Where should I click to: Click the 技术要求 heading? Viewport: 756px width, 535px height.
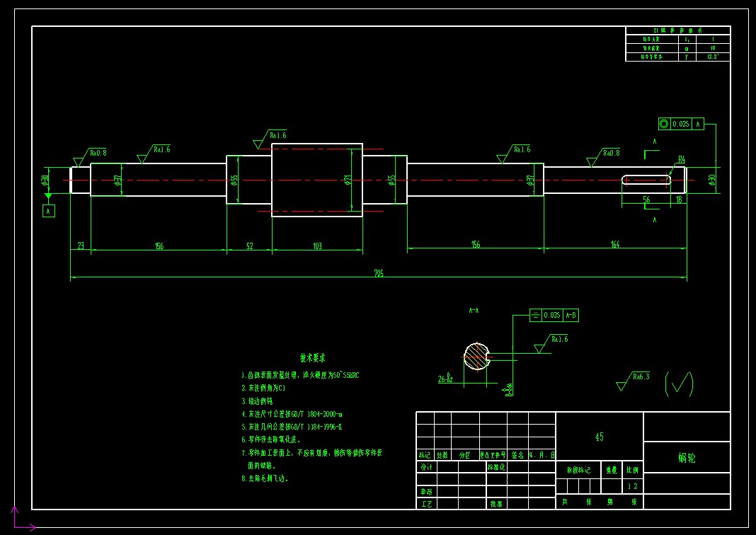click(x=312, y=358)
